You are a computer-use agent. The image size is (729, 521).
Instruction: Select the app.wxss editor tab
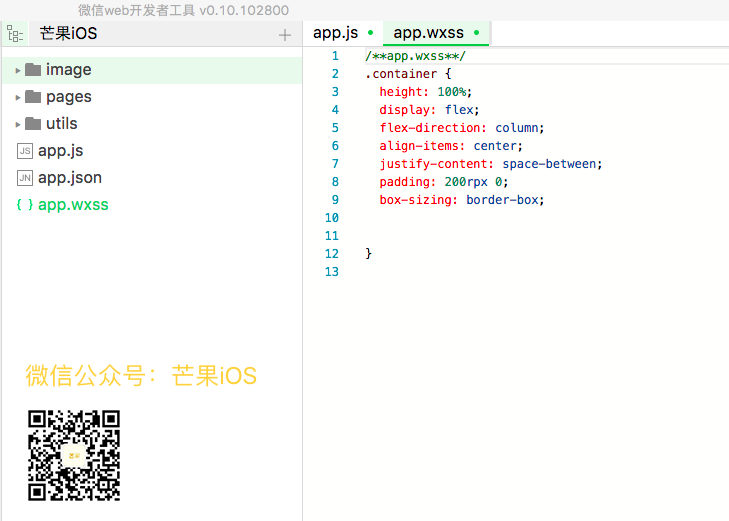[428, 33]
